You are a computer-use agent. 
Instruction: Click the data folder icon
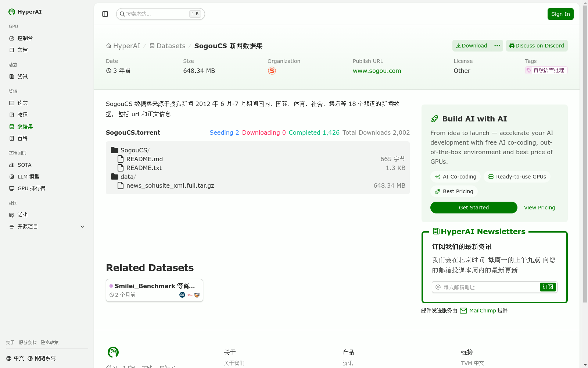[115, 177]
